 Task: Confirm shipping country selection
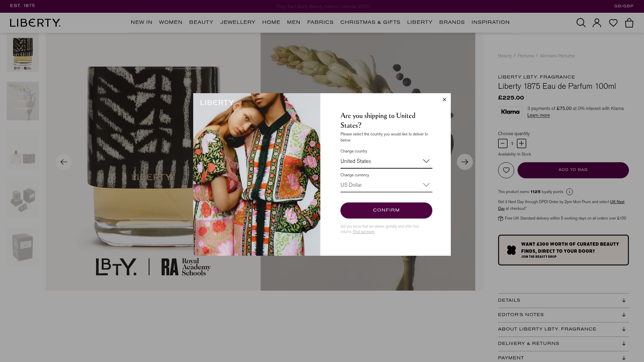coord(386,210)
